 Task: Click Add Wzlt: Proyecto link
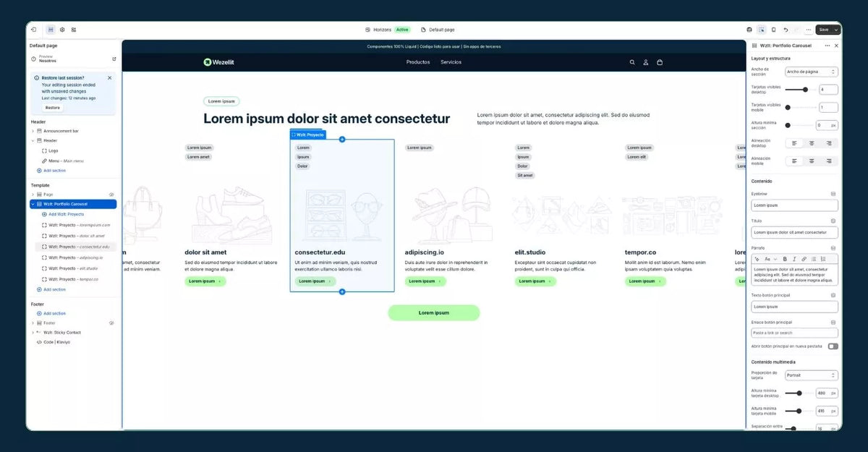(62, 214)
